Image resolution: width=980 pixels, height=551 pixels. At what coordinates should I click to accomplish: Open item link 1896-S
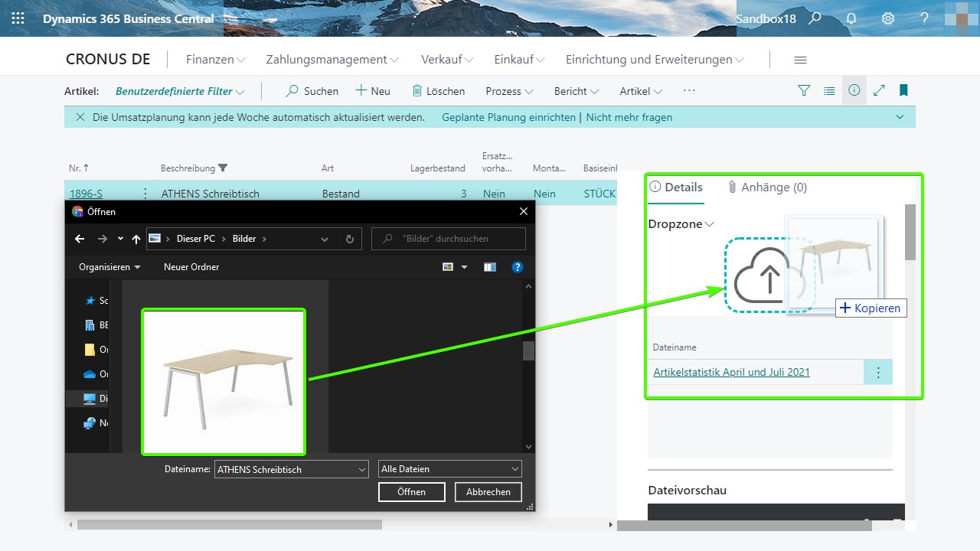point(86,194)
